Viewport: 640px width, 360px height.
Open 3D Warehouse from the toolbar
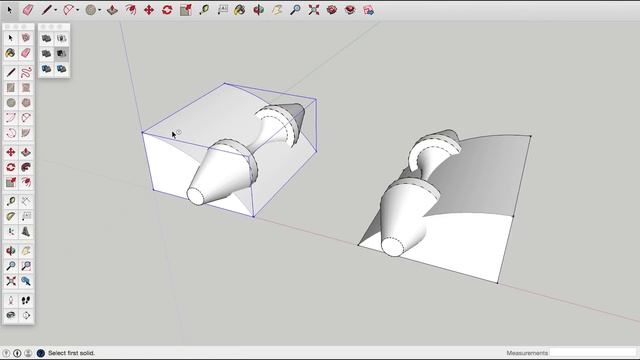pos(332,10)
